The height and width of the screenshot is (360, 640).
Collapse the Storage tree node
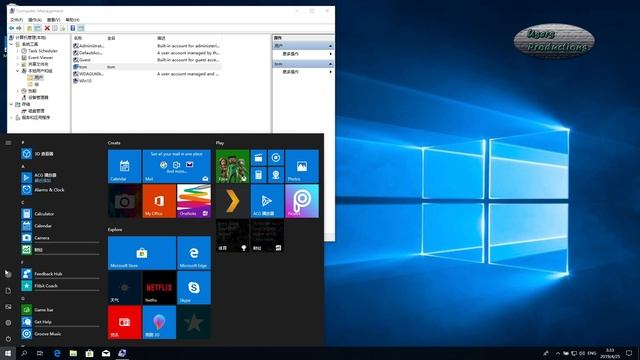pos(11,104)
